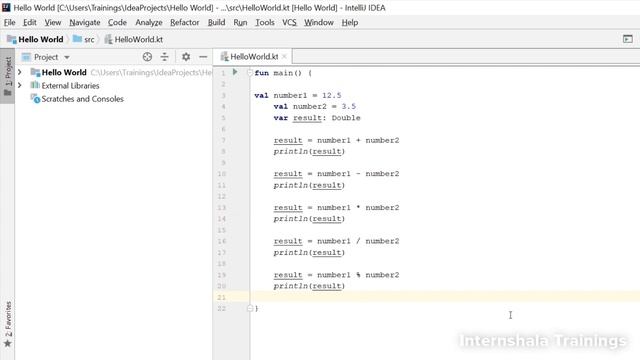Open the Analyze menu
The width and height of the screenshot is (640, 360).
(x=149, y=22)
